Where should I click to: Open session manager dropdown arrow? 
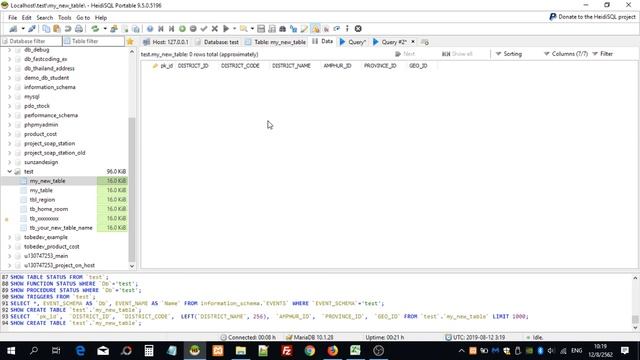tap(23, 29)
